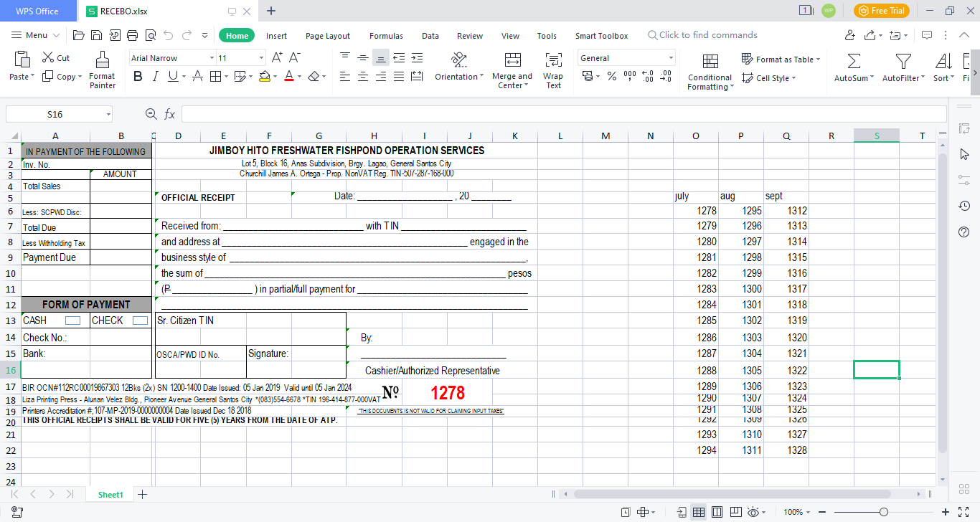Screen dimensions: 980x522
Task: Open the Formulas ribbon tab
Action: click(386, 36)
